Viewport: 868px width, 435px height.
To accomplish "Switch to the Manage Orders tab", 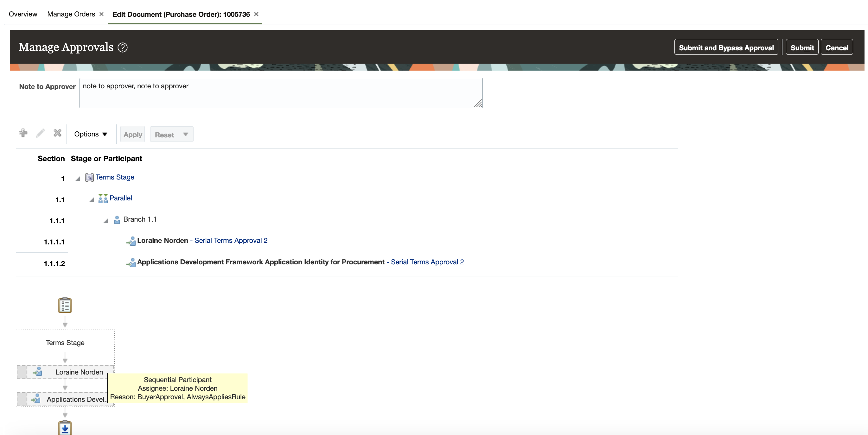I will coord(71,14).
